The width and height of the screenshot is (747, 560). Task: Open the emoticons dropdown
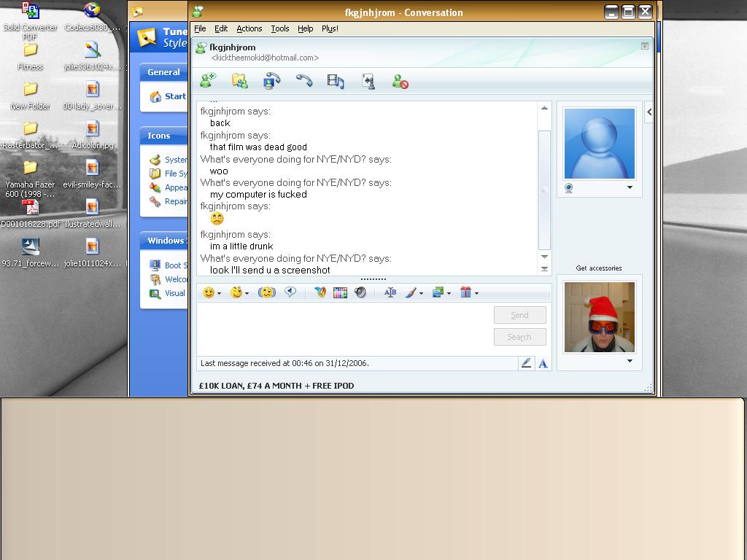tap(219, 293)
